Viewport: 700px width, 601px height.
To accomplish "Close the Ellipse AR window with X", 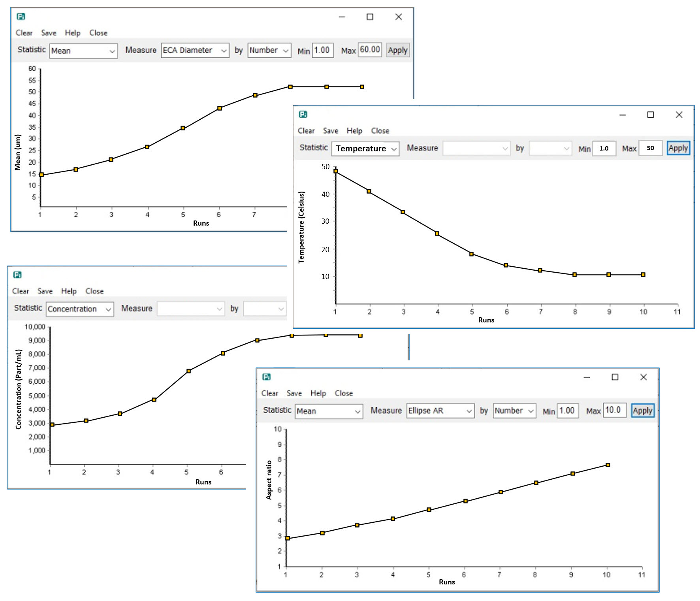I will [x=644, y=377].
